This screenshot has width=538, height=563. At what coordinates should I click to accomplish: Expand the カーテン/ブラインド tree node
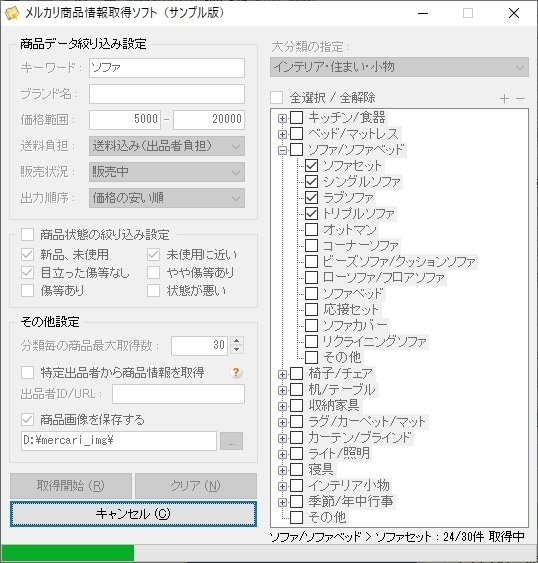pos(282,438)
